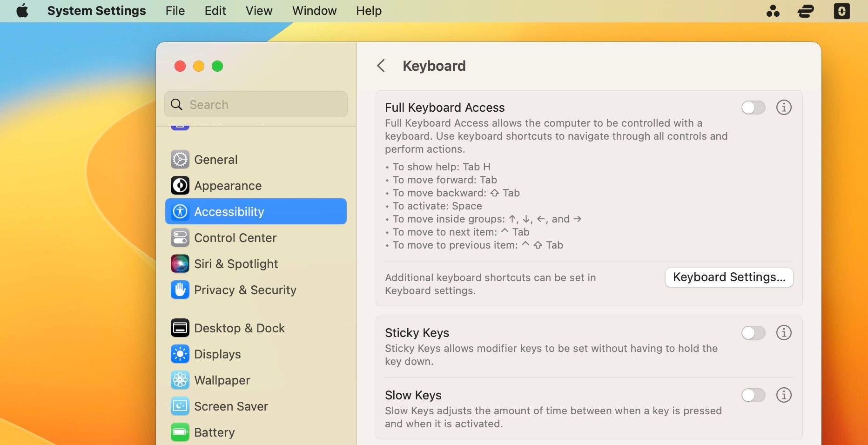Click 'To activate: Space' line
868x445 pixels.
434,206
